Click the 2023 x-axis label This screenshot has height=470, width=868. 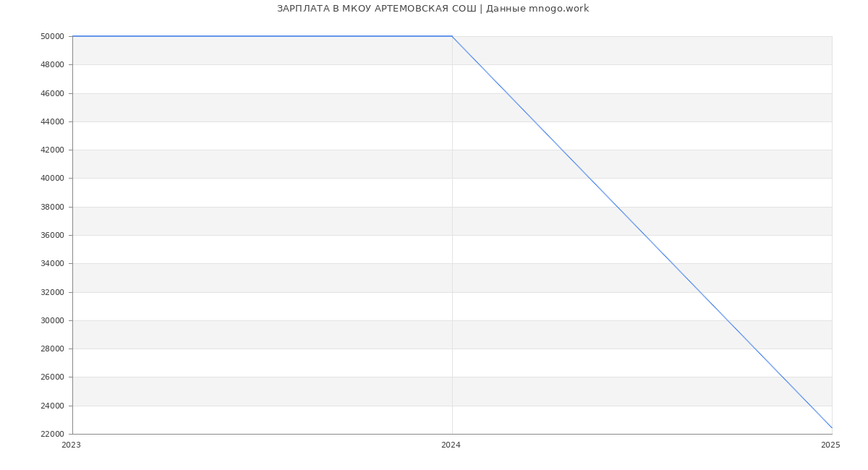71,445
